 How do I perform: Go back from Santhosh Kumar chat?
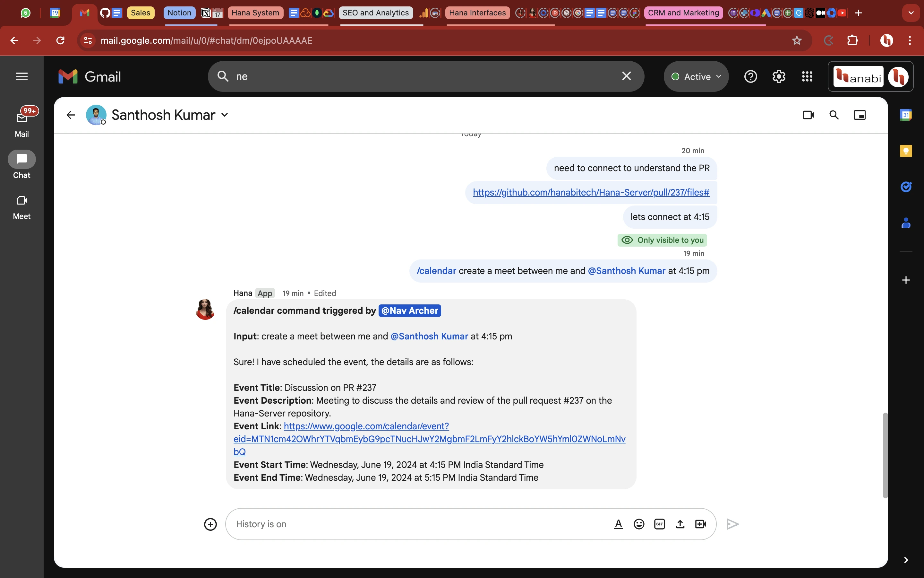[70, 115]
